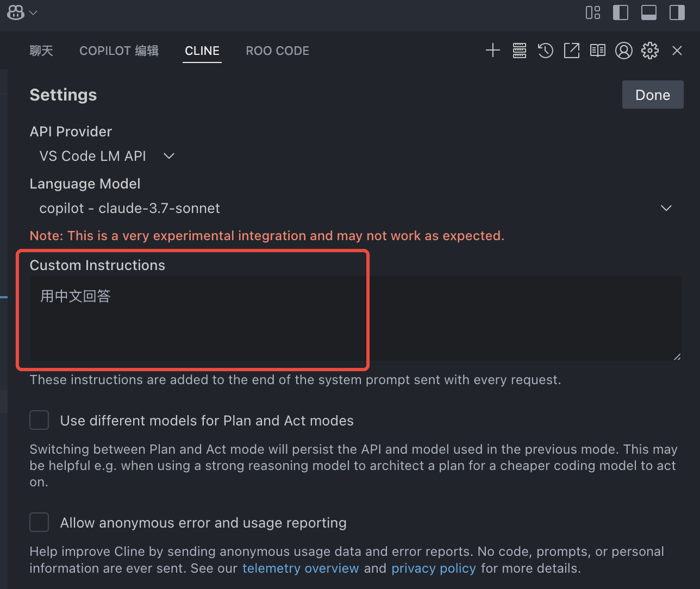Image resolution: width=700 pixels, height=589 pixels.
Task: Open the Copilot icon menu
Action: pyautogui.click(x=16, y=12)
